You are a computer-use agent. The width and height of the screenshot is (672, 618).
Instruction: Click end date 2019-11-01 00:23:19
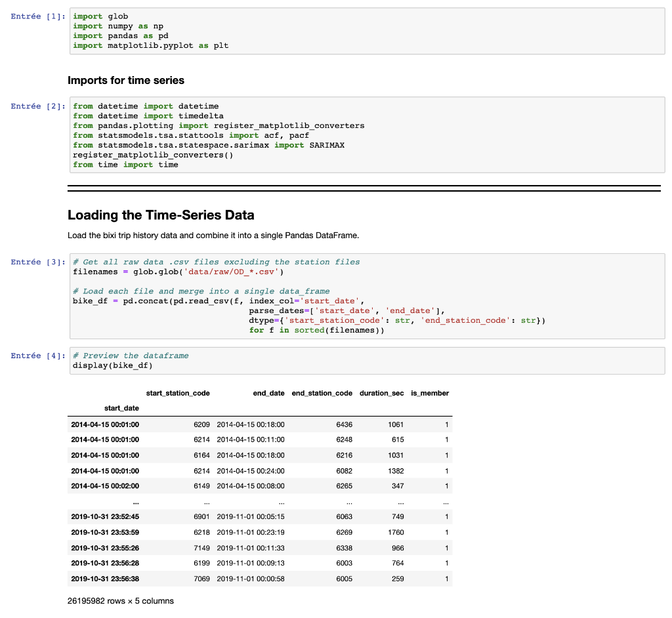pos(251,532)
